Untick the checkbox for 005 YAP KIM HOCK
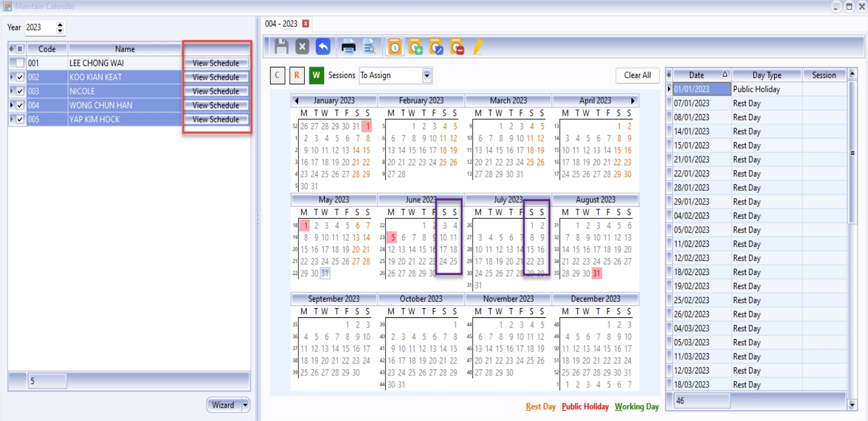 (20, 120)
